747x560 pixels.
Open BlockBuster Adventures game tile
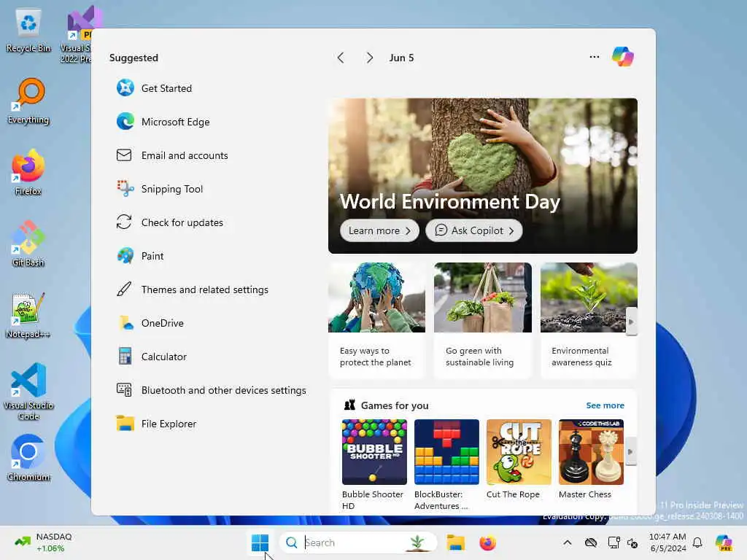pyautogui.click(x=446, y=464)
